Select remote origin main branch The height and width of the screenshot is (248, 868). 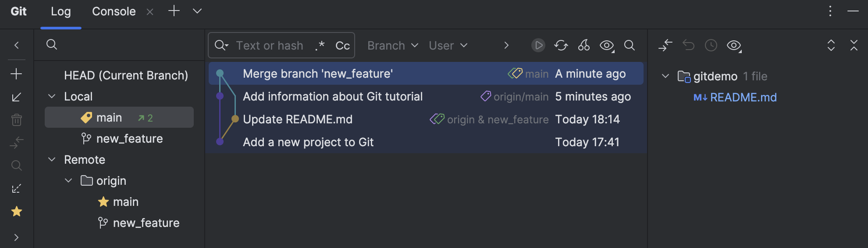pyautogui.click(x=126, y=202)
